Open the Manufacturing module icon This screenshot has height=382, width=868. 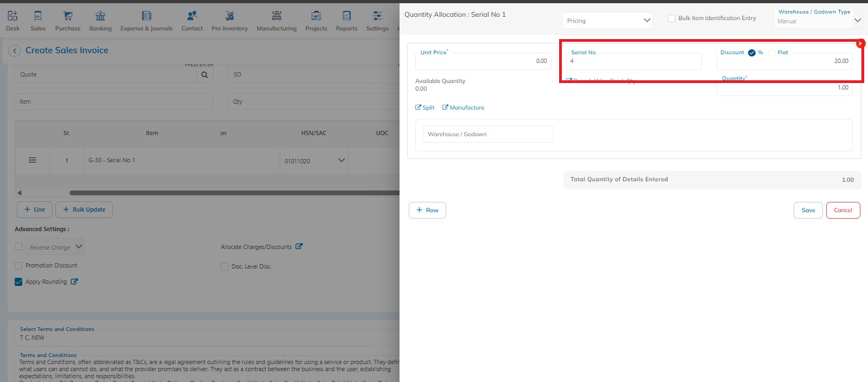pos(276,16)
